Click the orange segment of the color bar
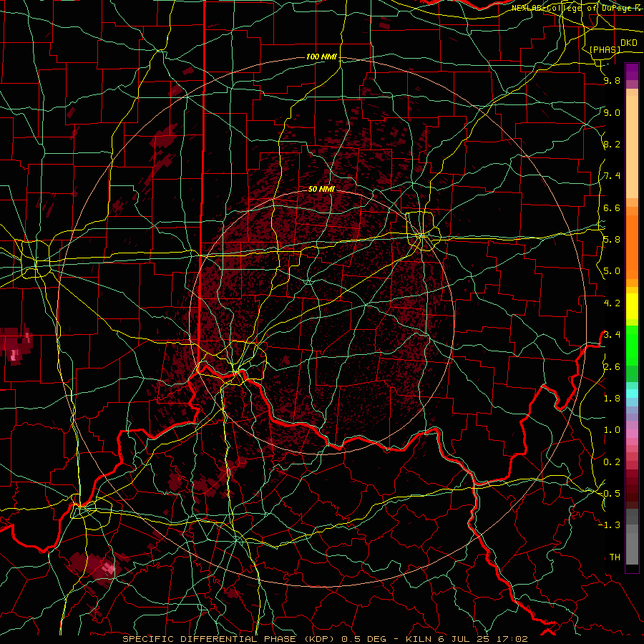Viewport: 644px width, 644px height. pyautogui.click(x=632, y=247)
